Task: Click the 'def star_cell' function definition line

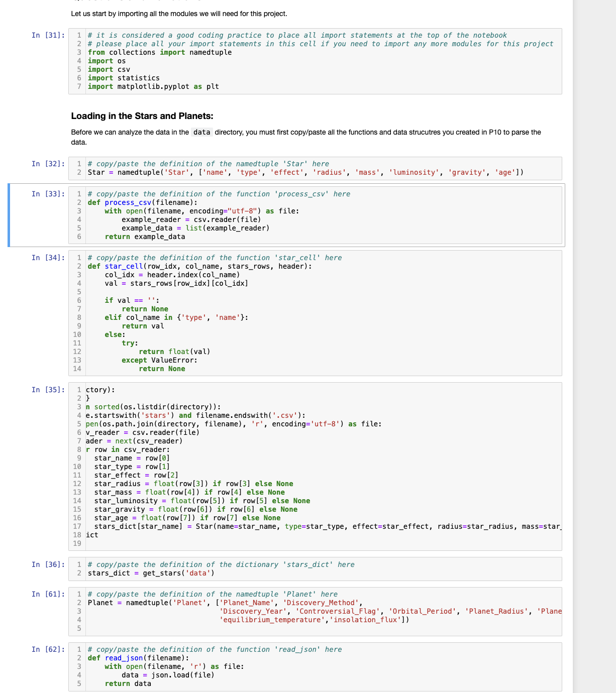Action: coord(199,266)
